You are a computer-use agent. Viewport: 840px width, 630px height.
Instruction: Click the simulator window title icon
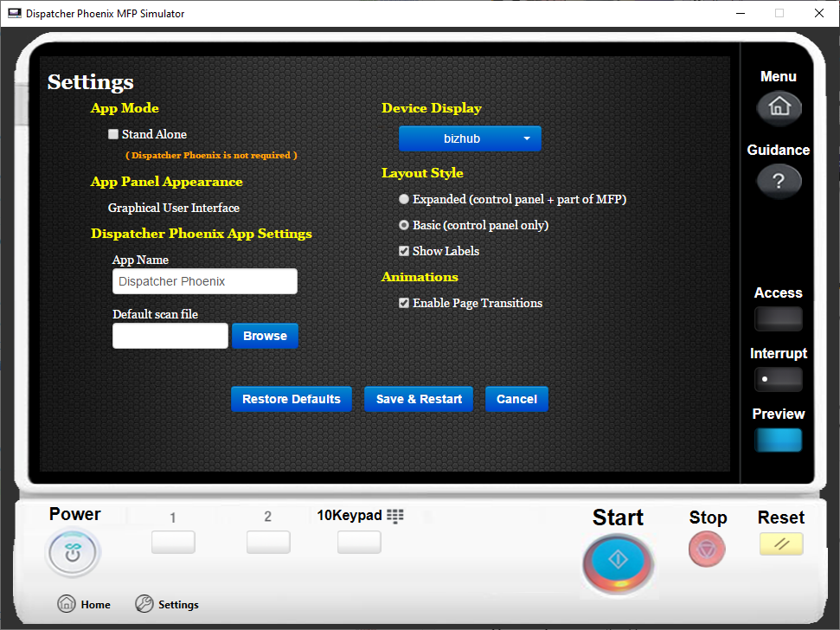click(x=15, y=13)
